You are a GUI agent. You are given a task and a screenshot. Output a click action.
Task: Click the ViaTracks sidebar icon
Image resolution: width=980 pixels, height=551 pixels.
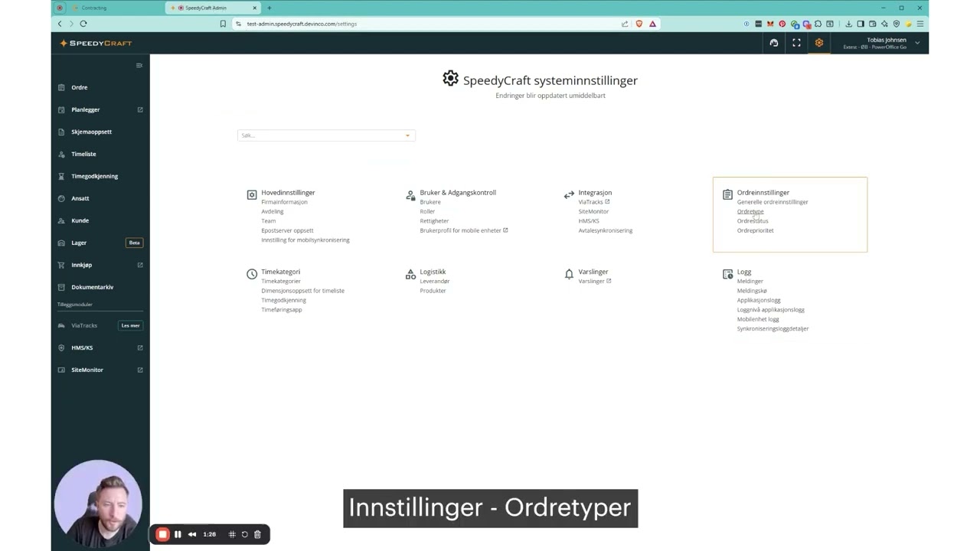pos(61,325)
